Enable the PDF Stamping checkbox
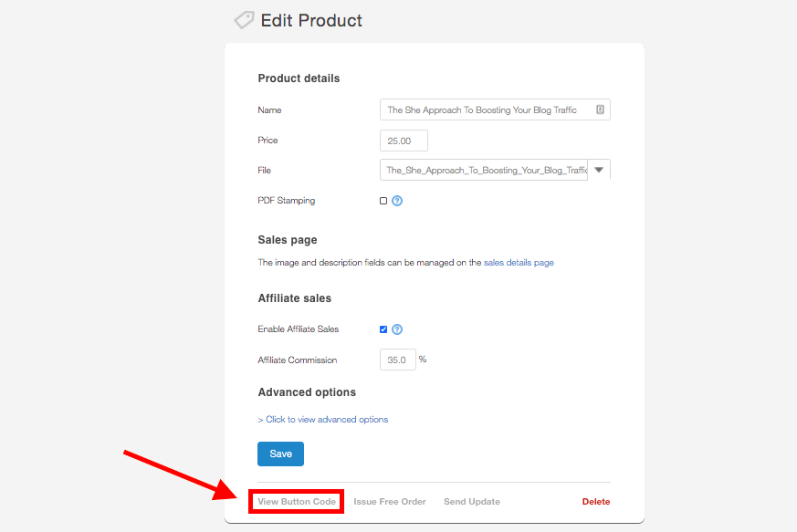The width and height of the screenshot is (797, 532). [x=383, y=201]
